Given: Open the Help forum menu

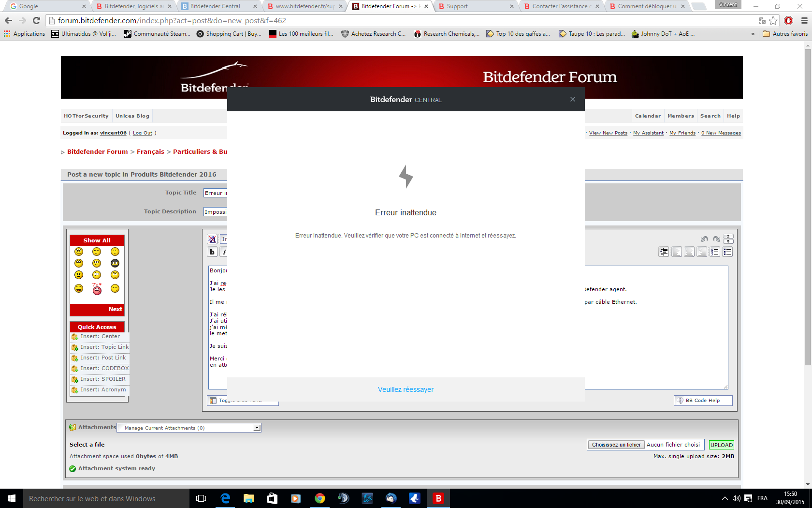Looking at the screenshot, I should 733,116.
